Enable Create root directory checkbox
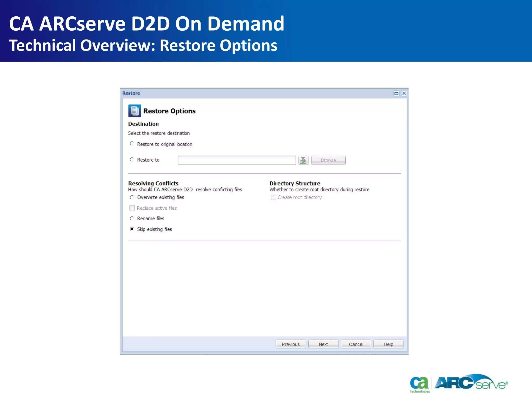 pyautogui.click(x=273, y=197)
